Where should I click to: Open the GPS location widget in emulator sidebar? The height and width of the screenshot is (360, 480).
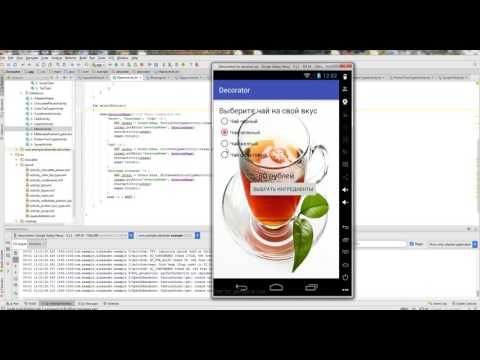tap(345, 102)
